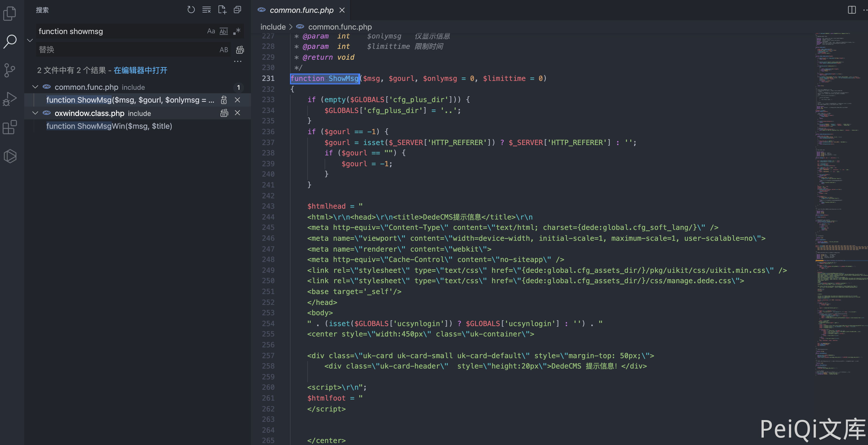Toggle search details ellipsis button
The height and width of the screenshot is (445, 868).
pyautogui.click(x=238, y=62)
